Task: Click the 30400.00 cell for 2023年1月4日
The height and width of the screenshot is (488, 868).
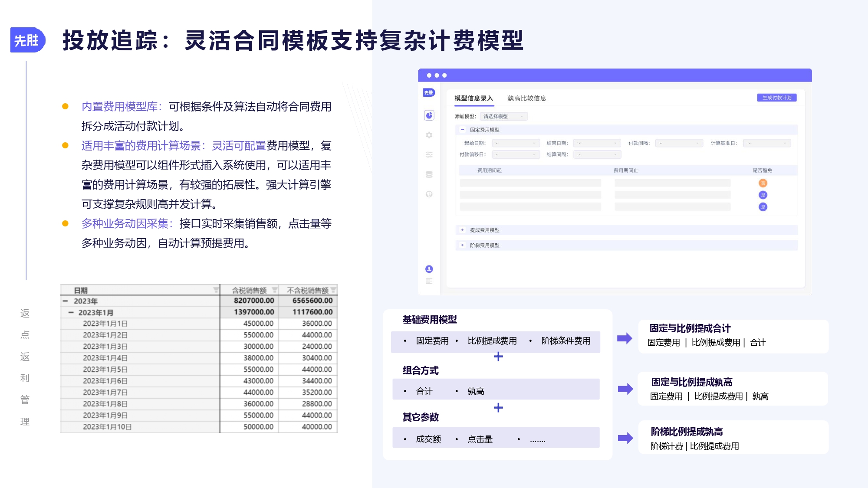Action: (308, 358)
